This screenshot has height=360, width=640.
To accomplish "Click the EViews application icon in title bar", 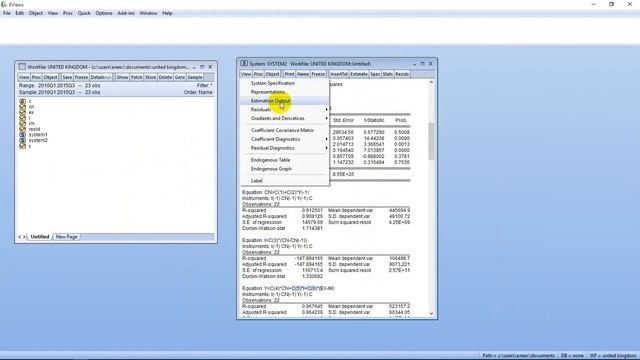I will (4, 4).
